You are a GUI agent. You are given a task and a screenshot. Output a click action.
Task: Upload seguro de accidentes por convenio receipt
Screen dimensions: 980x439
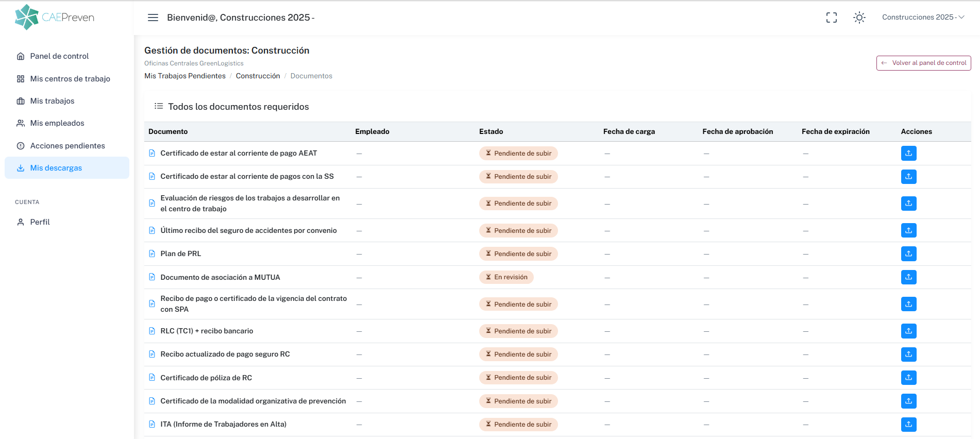908,230
